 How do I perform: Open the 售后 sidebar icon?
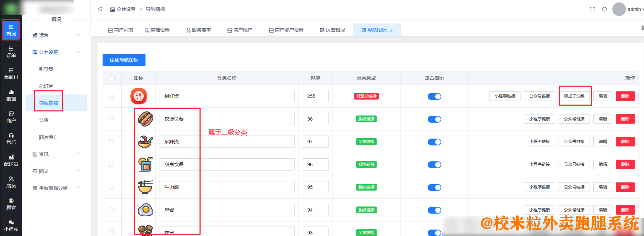[x=11, y=139]
